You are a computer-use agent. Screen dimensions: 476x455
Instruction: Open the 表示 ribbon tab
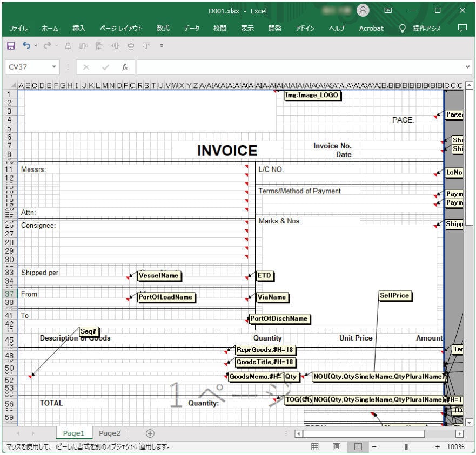pos(247,29)
